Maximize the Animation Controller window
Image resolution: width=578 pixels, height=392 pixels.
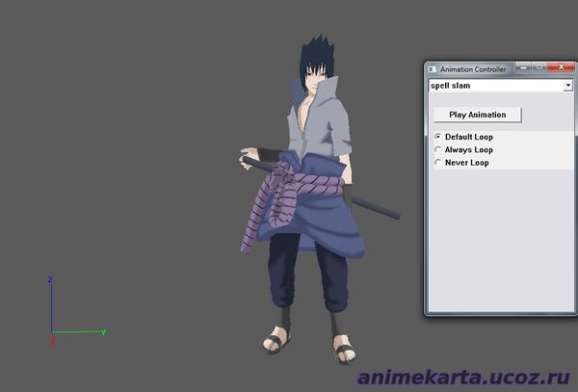(539, 67)
